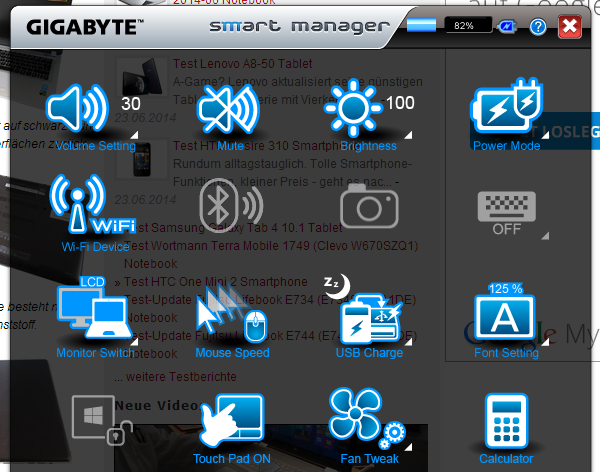Close Smart Manager with the red X
This screenshot has height=472, width=600.
[x=570, y=27]
